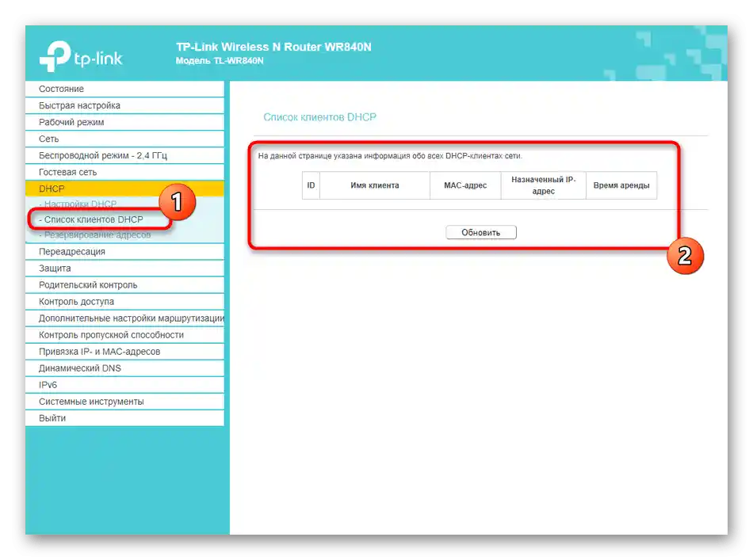Click the Обновить button
The height and width of the screenshot is (560, 753).
coord(480,232)
